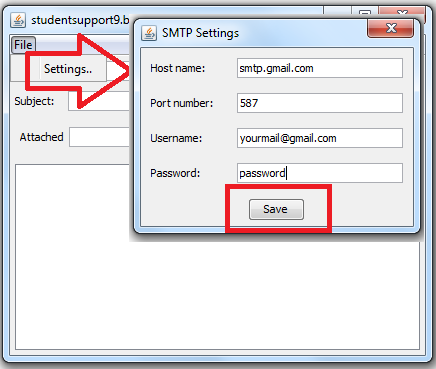Click the Username field with yourmail@gmail.com
Viewport: 436px width, 369px height.
point(320,138)
